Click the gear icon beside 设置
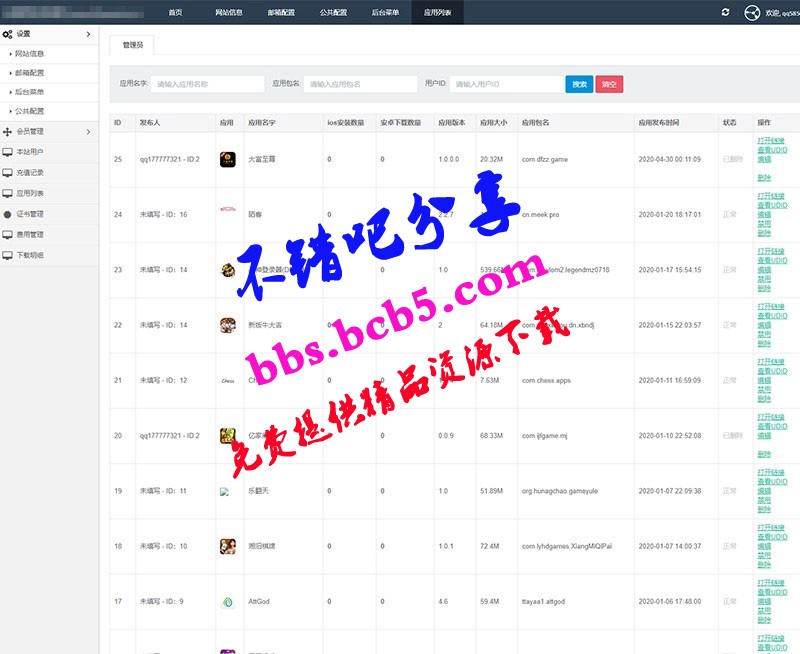The image size is (800, 654). coord(8,34)
